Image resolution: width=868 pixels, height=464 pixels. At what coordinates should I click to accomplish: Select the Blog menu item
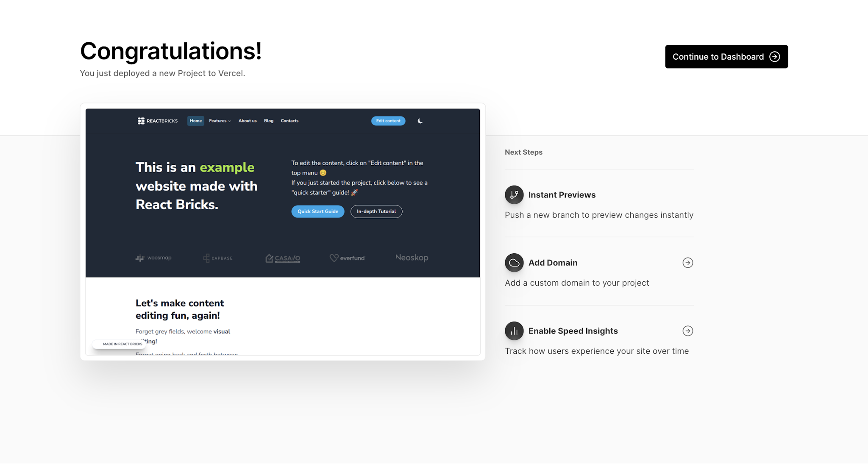pyautogui.click(x=268, y=121)
